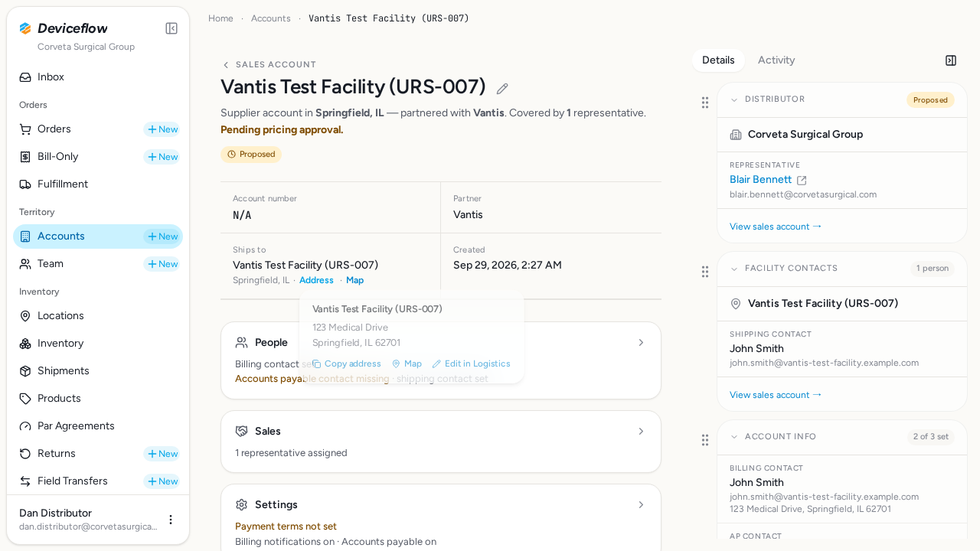Create new order with New button

[x=162, y=129]
